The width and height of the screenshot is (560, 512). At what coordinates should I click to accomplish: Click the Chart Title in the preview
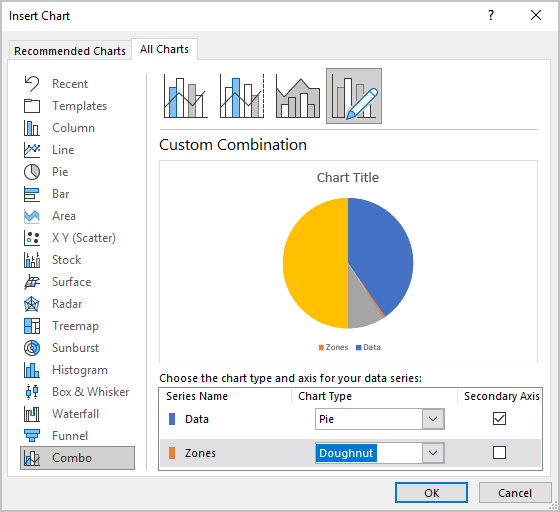348,177
